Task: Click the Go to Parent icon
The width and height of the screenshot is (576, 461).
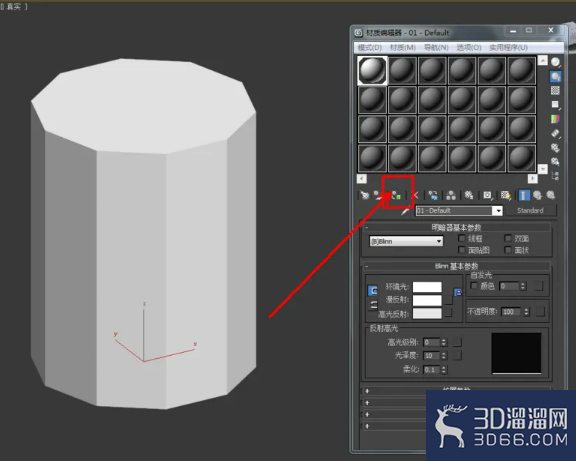Action: point(537,195)
